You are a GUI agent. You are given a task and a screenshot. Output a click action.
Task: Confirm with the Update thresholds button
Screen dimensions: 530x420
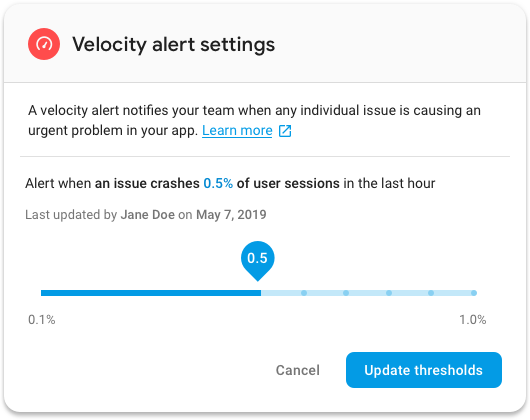(424, 370)
